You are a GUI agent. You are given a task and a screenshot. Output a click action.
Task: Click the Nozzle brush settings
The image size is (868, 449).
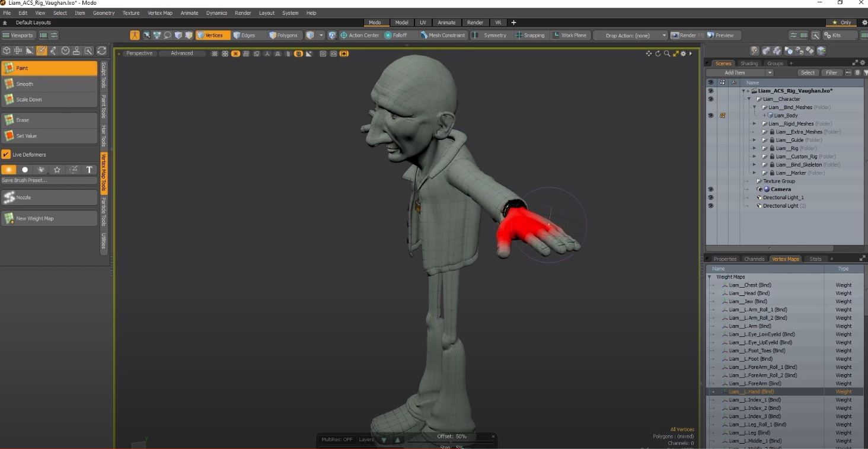click(x=49, y=198)
